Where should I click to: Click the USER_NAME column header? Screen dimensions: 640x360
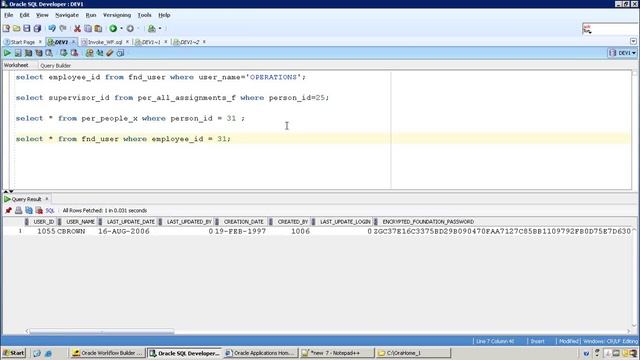[x=80, y=222]
